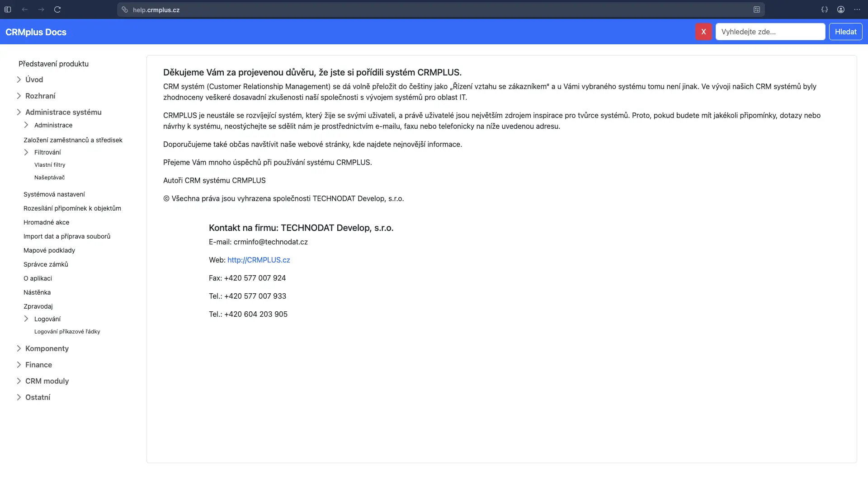Click the CRMplus Docs header title
This screenshot has height=488, width=868.
36,32
